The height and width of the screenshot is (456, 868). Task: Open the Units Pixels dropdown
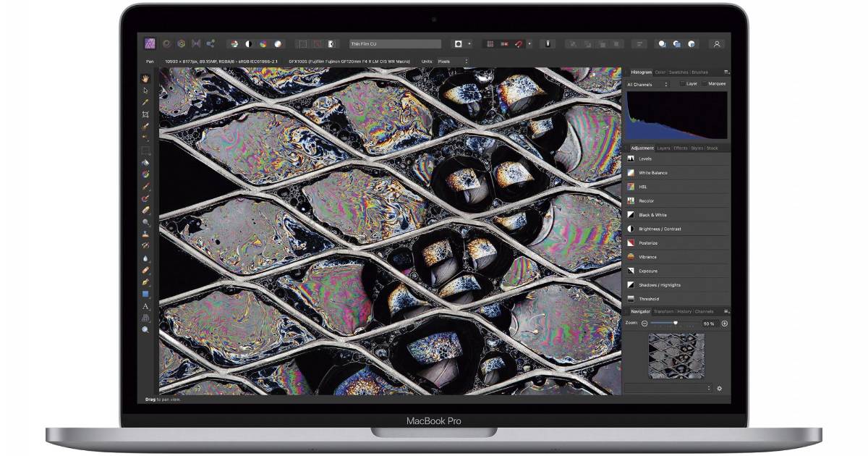(x=454, y=62)
